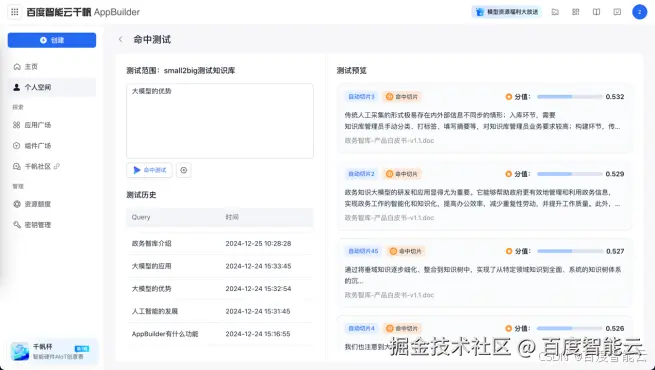Click the score bar for 0.529
Screen dimensions: 655x370
tap(570, 174)
